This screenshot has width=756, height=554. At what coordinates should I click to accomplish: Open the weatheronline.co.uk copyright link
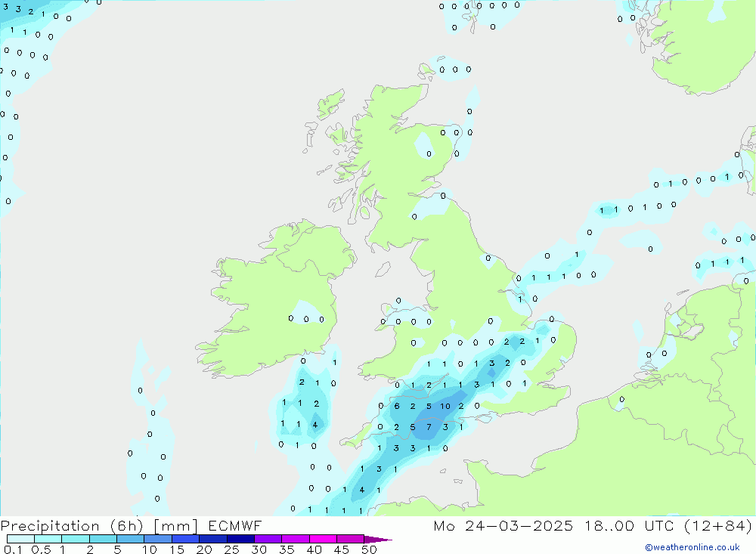coord(692,547)
